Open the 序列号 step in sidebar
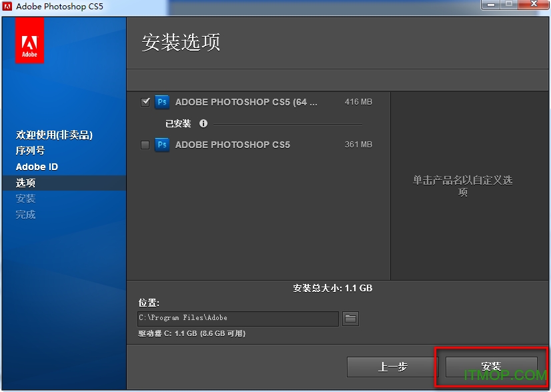551x392 pixels. [x=30, y=151]
